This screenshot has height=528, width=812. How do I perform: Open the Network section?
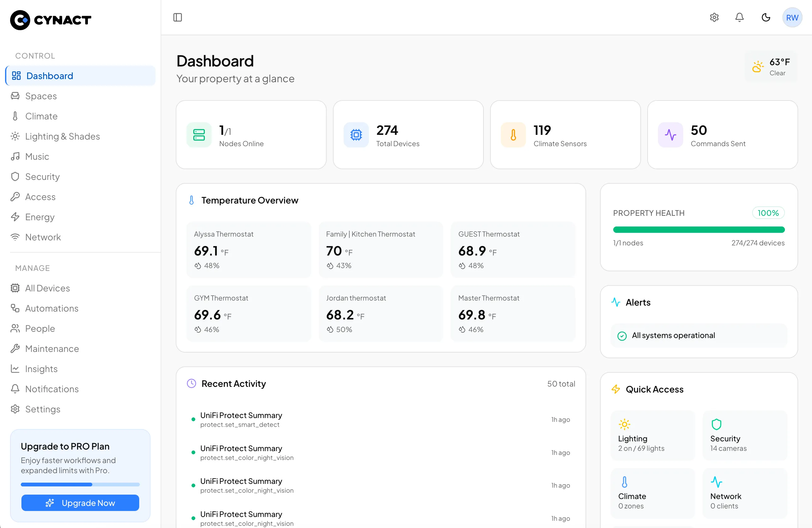tap(43, 237)
